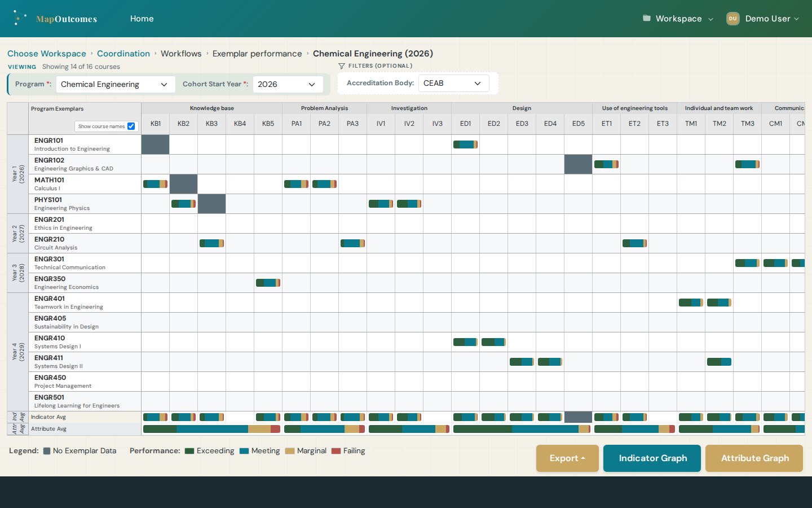Click the Filters funnel icon

point(342,66)
